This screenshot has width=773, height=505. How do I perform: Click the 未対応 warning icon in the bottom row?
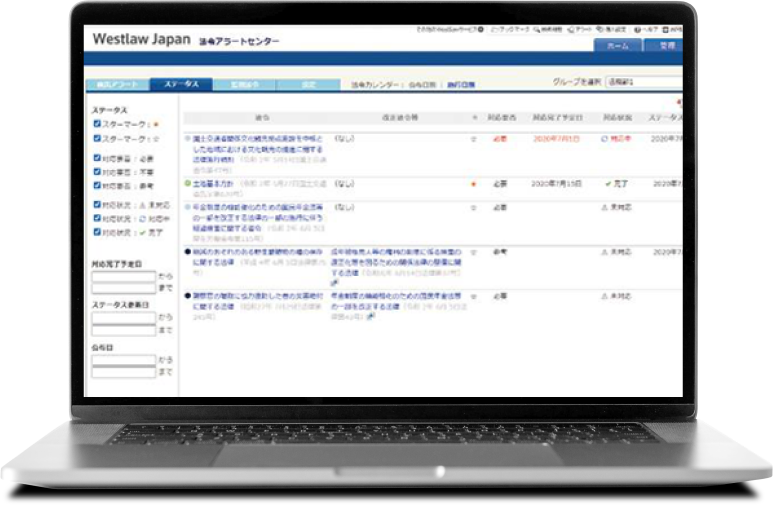pos(604,296)
